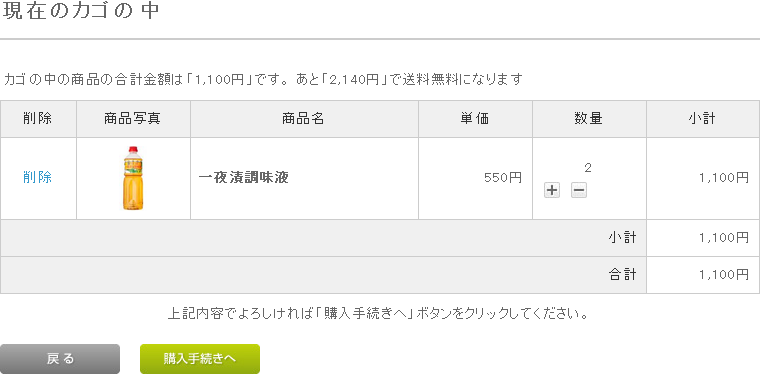This screenshot has width=760, height=374.
Task: Select the 550円 unit price cell
Action: click(x=475, y=178)
